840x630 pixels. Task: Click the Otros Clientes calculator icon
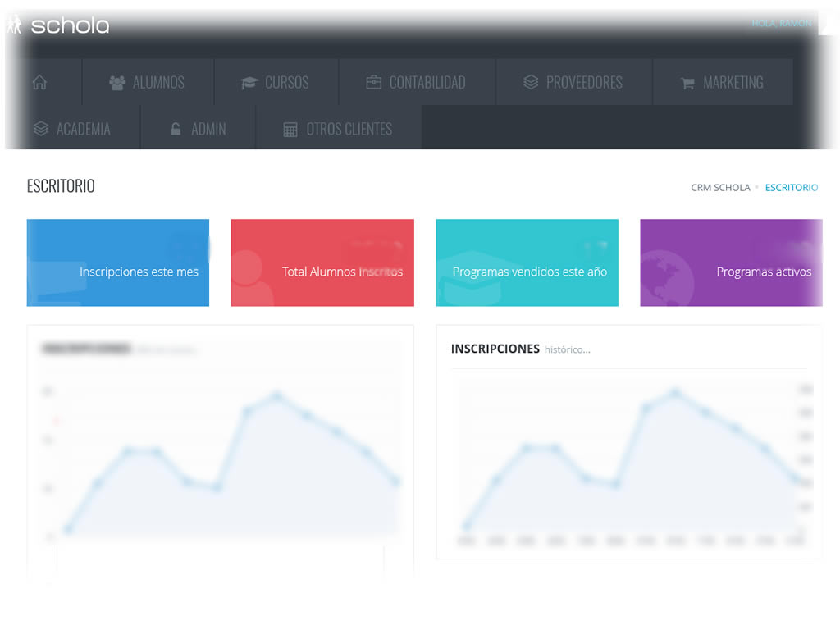point(290,129)
